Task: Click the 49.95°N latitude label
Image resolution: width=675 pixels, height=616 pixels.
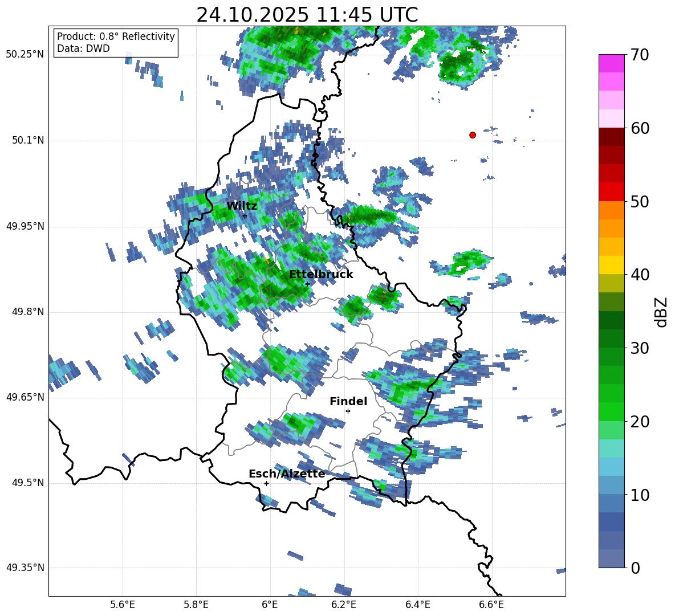Action: point(25,226)
